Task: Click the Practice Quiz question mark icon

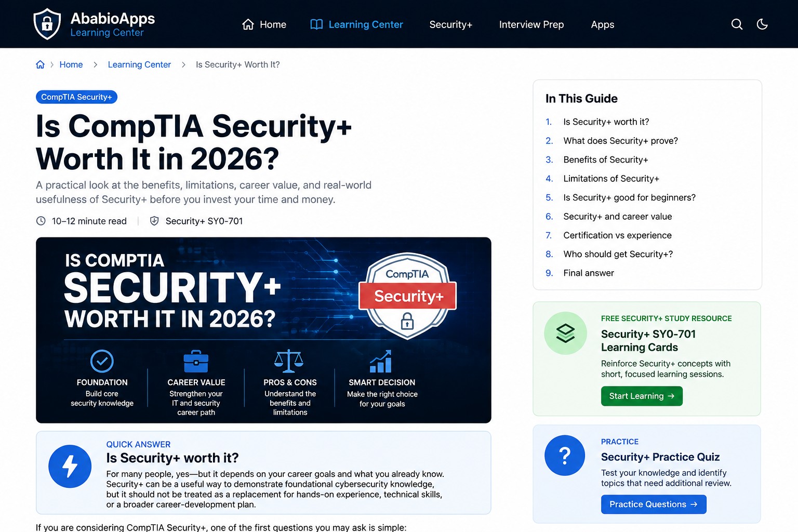Action: click(x=565, y=456)
